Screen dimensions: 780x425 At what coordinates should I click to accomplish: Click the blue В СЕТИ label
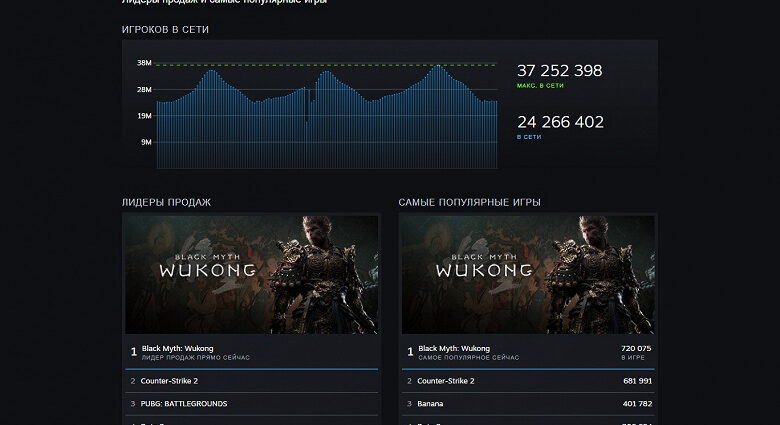pyautogui.click(x=529, y=137)
